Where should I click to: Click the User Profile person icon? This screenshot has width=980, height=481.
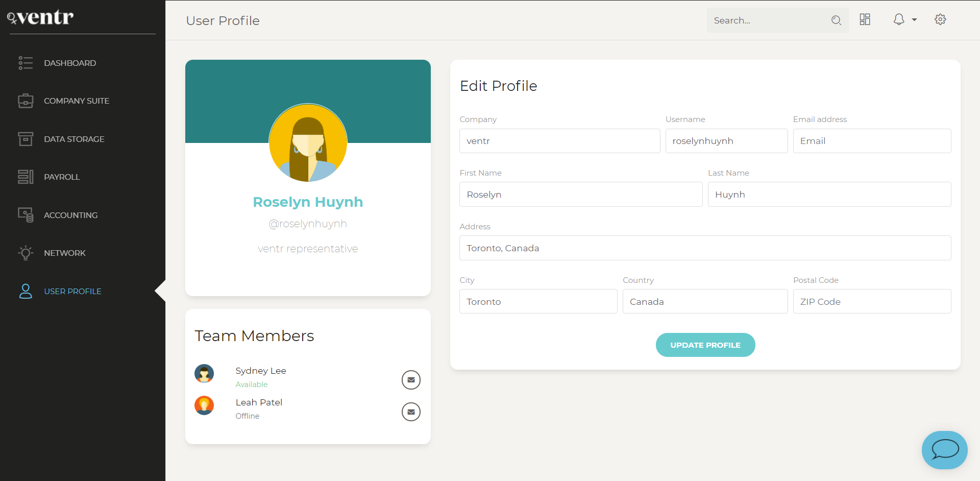[26, 291]
